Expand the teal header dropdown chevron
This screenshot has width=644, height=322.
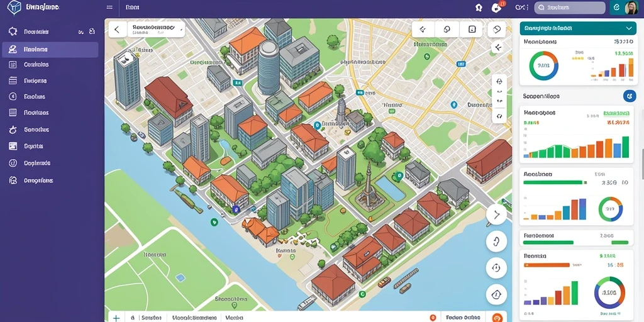[629, 28]
